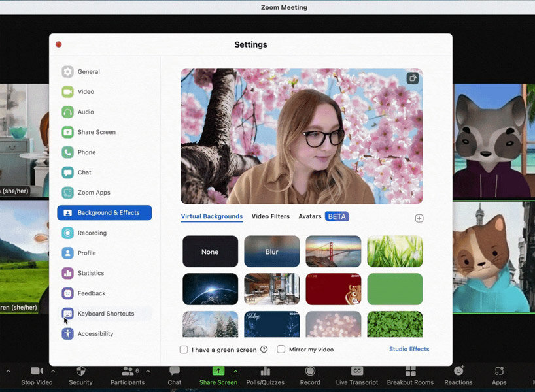Switch to the Video Filters tab
The image size is (535, 392).
pyautogui.click(x=271, y=216)
